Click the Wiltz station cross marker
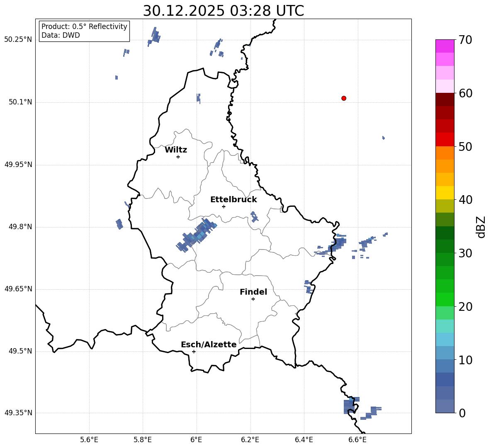491x448 pixels. 178,157
